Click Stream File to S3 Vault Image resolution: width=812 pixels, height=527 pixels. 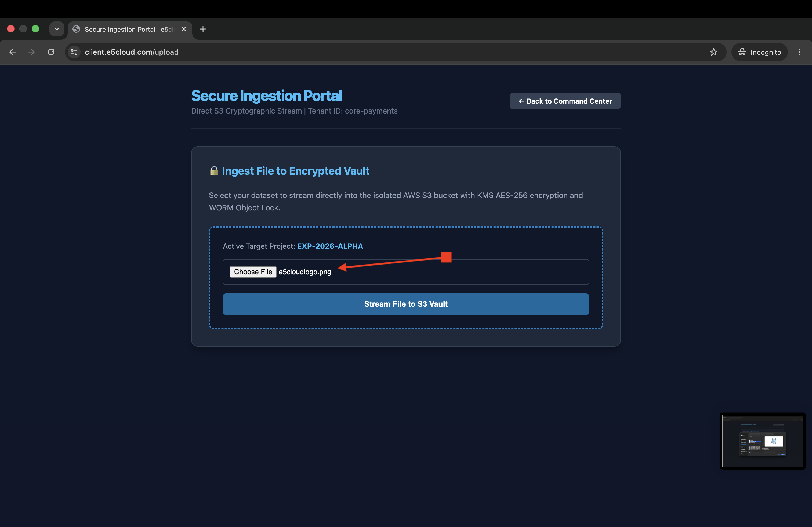(406, 304)
